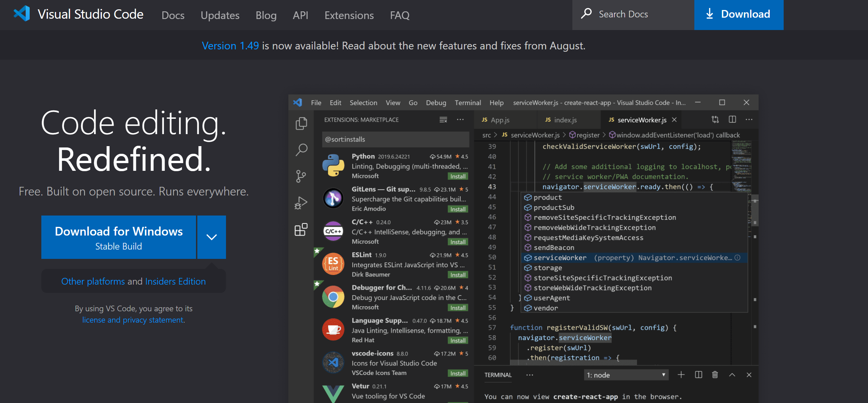
Task: Add a new terminal with the plus icon
Action: coord(681,375)
